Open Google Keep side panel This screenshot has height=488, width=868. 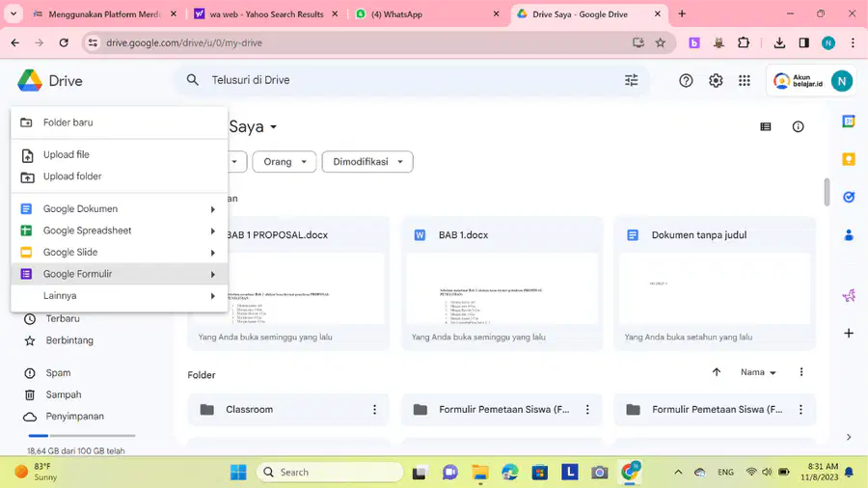pyautogui.click(x=849, y=159)
